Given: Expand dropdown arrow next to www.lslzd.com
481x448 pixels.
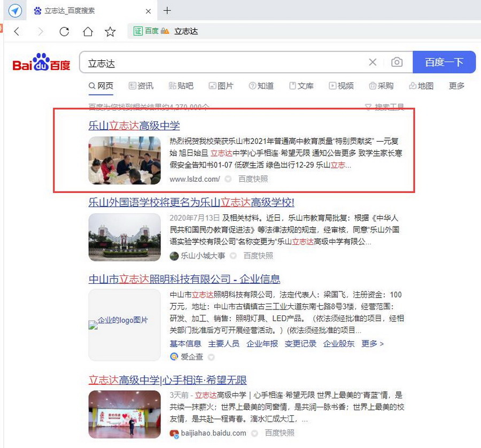Looking at the screenshot, I should [x=228, y=180].
